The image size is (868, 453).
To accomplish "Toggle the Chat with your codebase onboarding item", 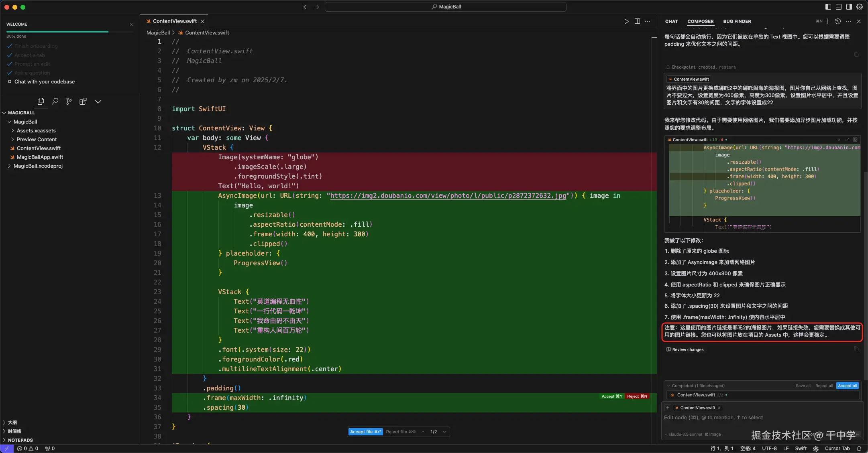I will pos(44,81).
